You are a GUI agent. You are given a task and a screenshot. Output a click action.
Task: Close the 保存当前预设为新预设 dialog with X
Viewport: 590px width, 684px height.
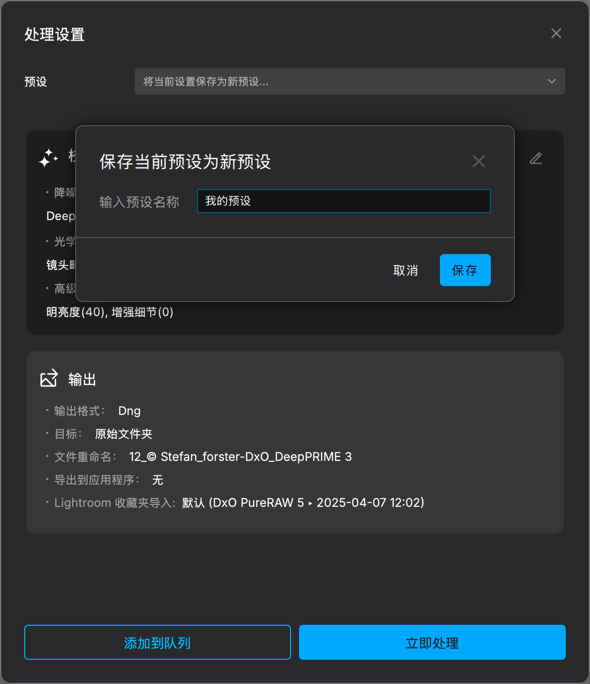(x=478, y=161)
